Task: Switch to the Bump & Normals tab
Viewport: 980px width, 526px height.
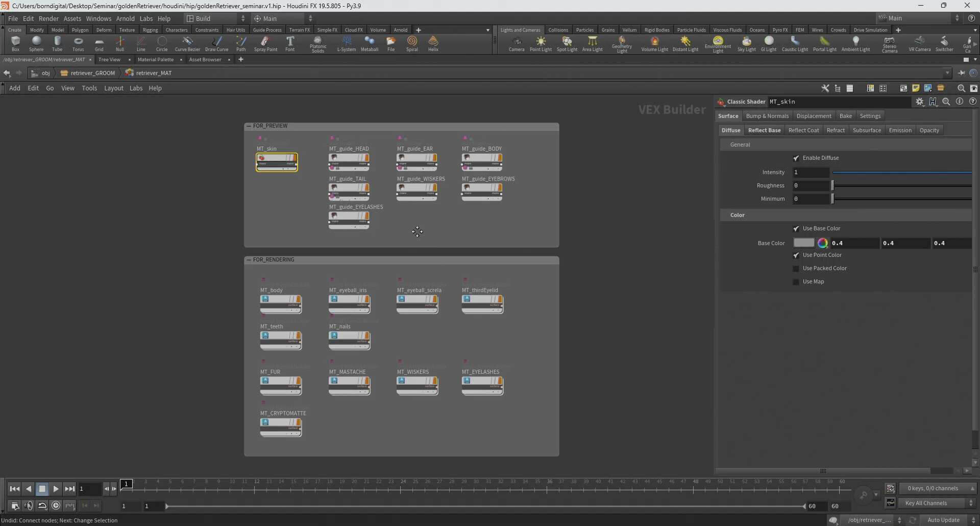Action: coord(767,116)
